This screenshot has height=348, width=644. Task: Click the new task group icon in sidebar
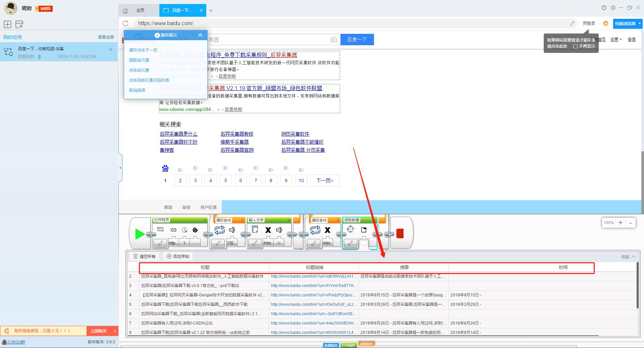pos(19,24)
